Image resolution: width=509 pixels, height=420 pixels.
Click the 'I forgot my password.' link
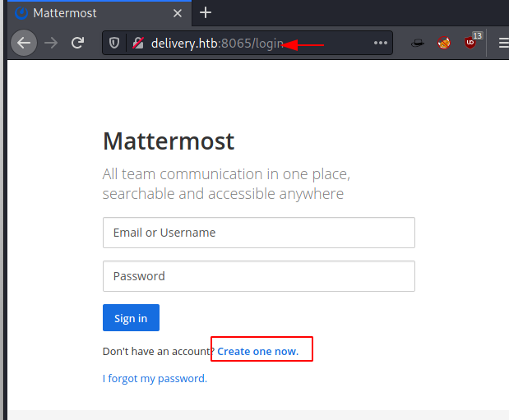(155, 379)
